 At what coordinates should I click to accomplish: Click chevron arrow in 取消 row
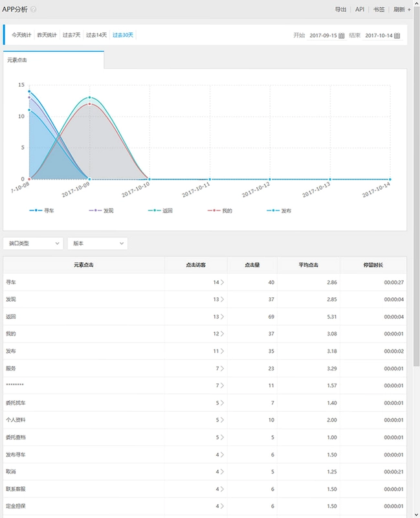(x=222, y=472)
